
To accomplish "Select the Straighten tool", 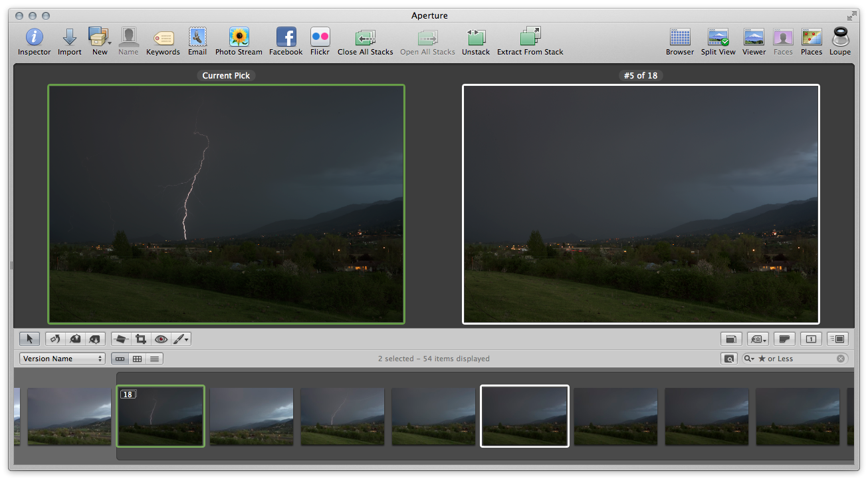I will tap(121, 339).
